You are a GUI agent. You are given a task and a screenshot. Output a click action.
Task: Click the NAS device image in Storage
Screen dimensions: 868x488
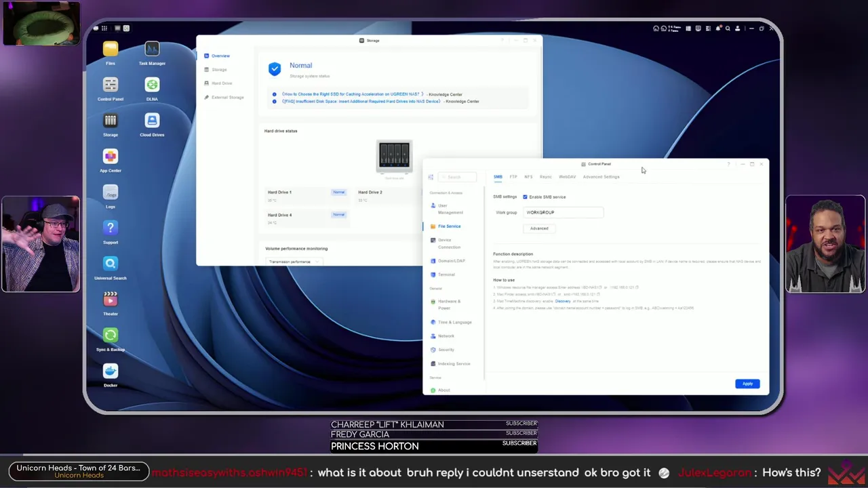point(394,157)
